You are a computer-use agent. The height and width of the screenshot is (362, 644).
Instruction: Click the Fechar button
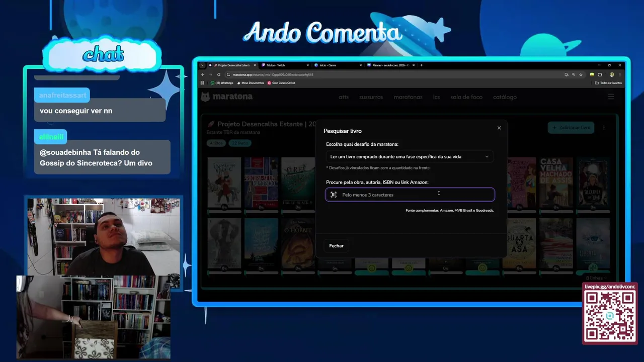(x=336, y=246)
